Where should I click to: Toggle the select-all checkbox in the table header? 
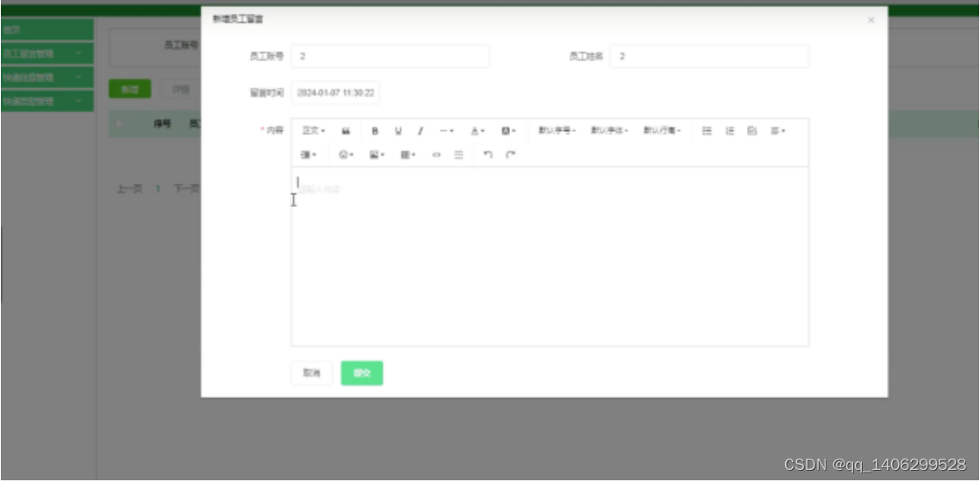coord(119,124)
